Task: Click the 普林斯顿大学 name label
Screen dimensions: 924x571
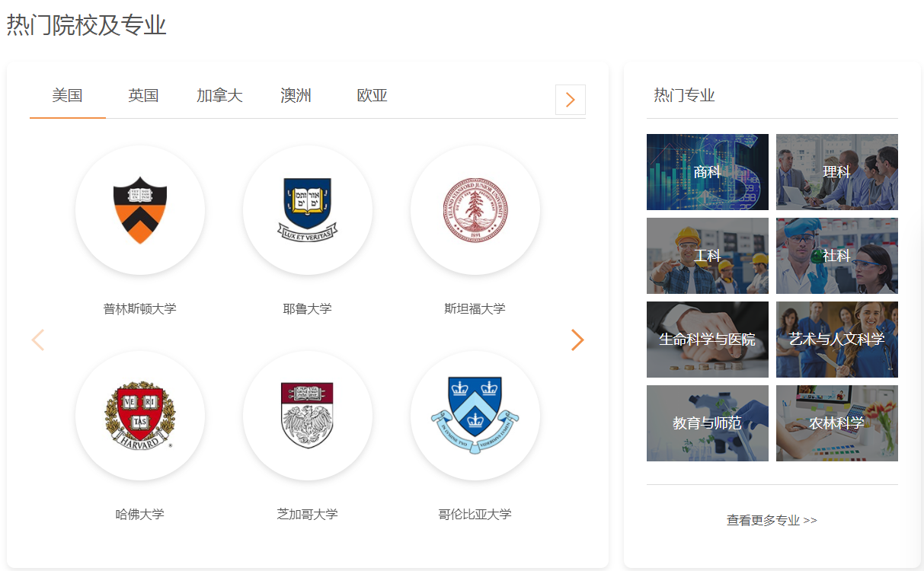Action: (x=140, y=308)
